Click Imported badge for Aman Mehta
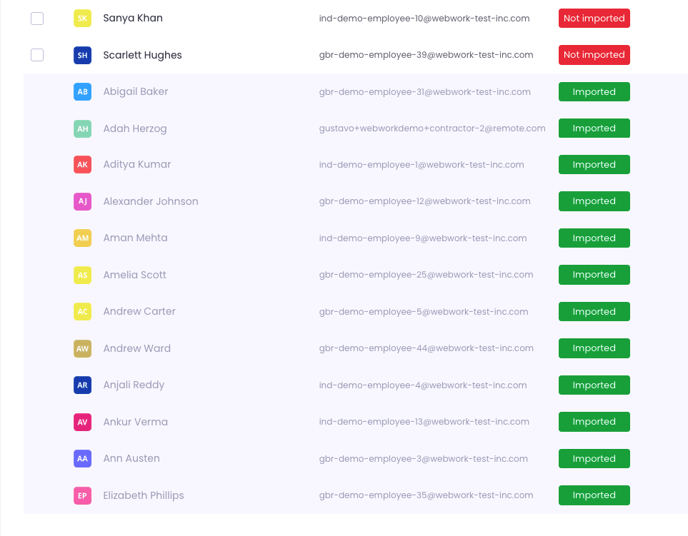 pyautogui.click(x=594, y=238)
